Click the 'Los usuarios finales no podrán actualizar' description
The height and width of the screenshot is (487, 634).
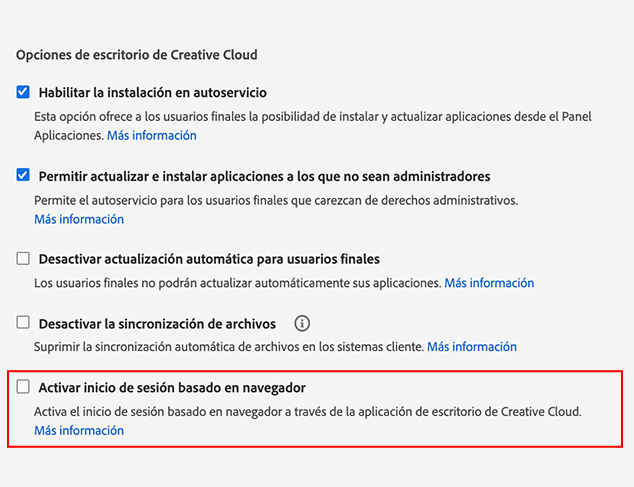[x=237, y=283]
